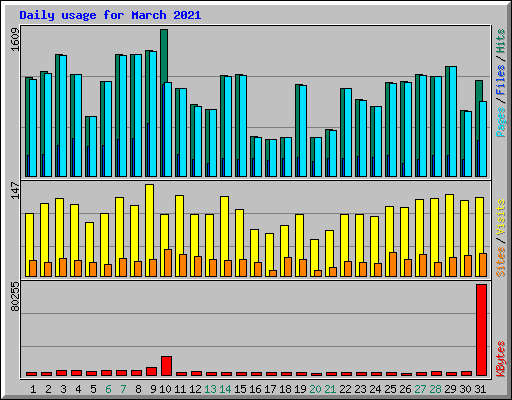Click the Hits legend label
512x400 pixels.
coord(501,41)
